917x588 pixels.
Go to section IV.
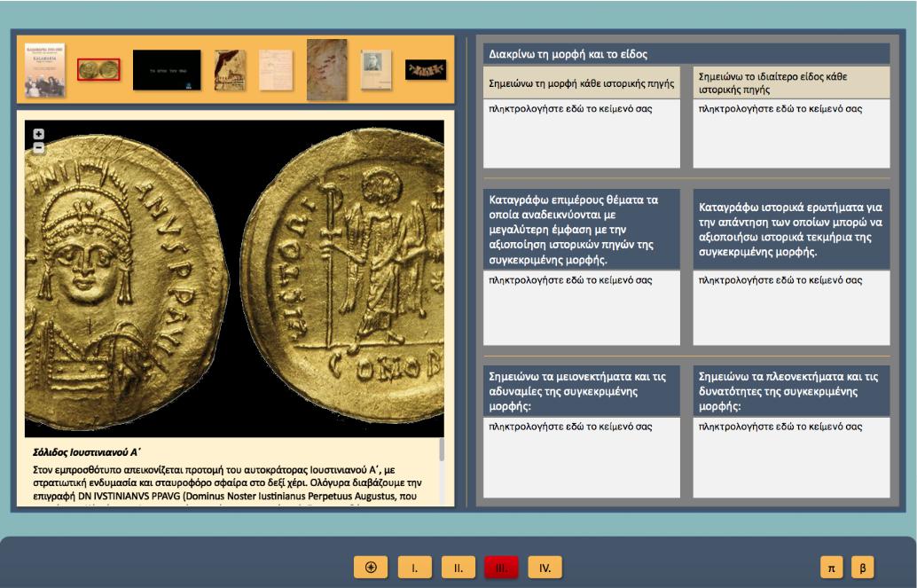coord(545,568)
